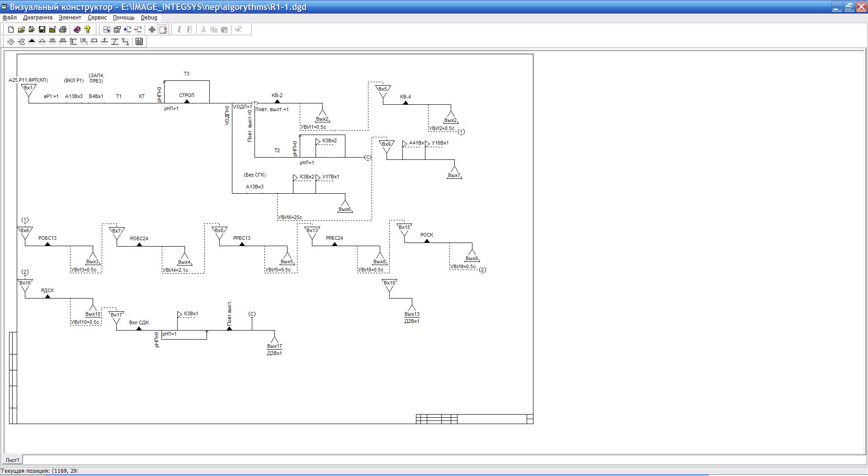Open the Диаграмма menu
This screenshot has width=868, height=476.
pos(38,18)
